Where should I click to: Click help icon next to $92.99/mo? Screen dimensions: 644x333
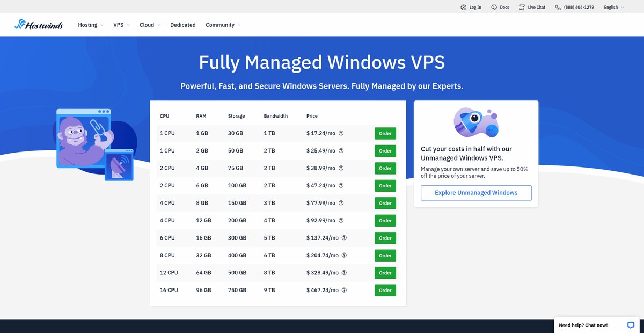tap(341, 220)
